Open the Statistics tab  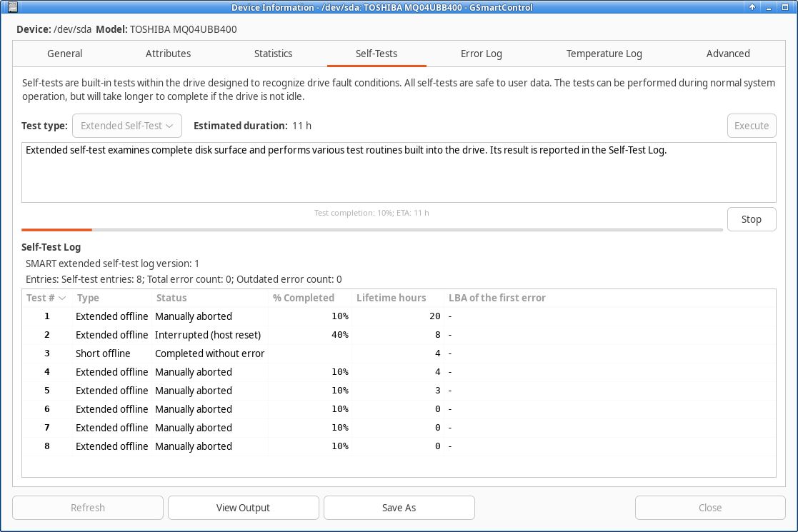point(274,54)
